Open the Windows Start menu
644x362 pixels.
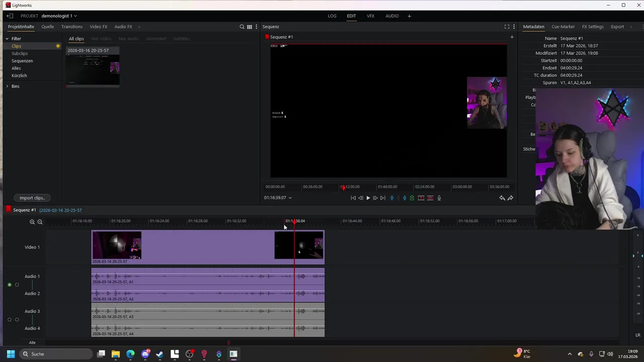click(11, 354)
